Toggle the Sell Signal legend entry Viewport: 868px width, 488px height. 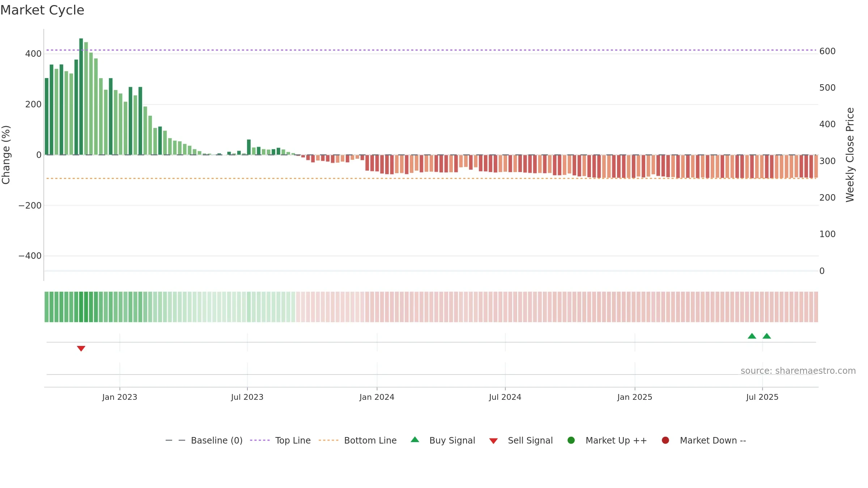[521, 440]
